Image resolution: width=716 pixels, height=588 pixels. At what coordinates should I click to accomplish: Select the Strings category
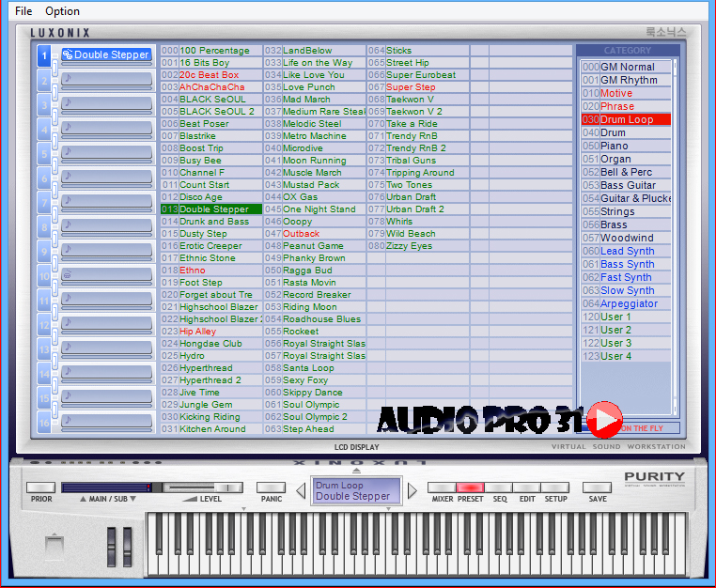pyautogui.click(x=626, y=211)
